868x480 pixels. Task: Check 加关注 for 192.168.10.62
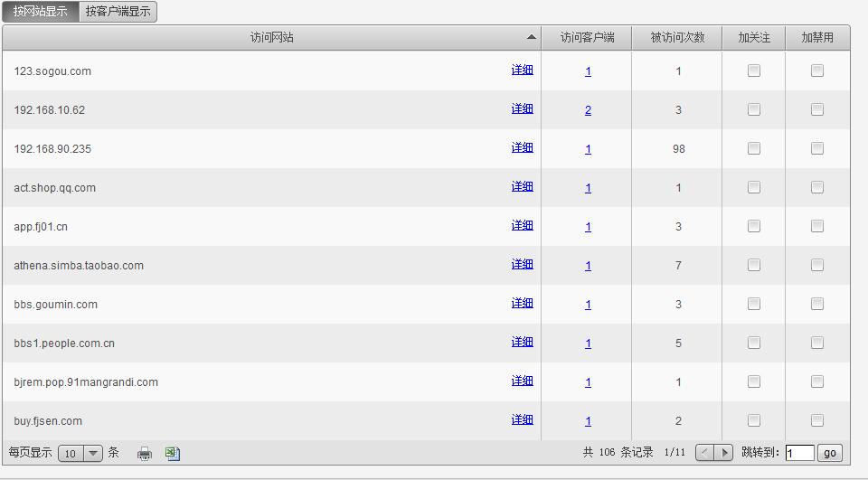(754, 109)
